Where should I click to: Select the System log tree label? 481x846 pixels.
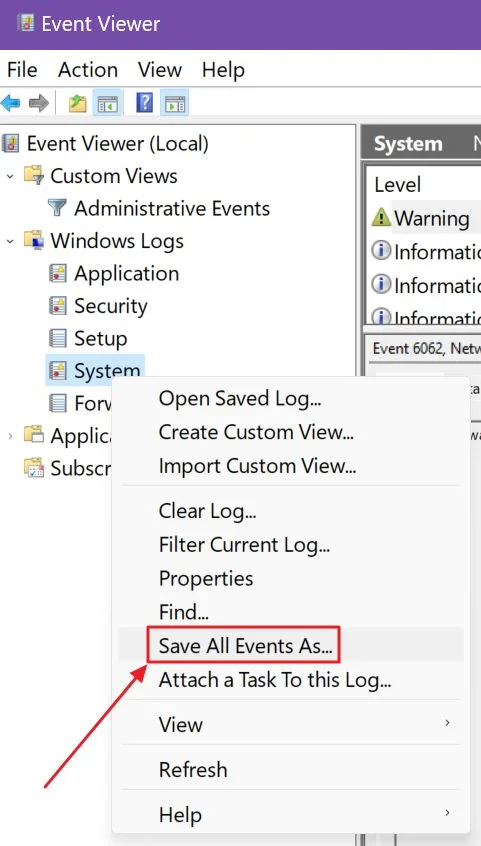pyautogui.click(x=107, y=371)
